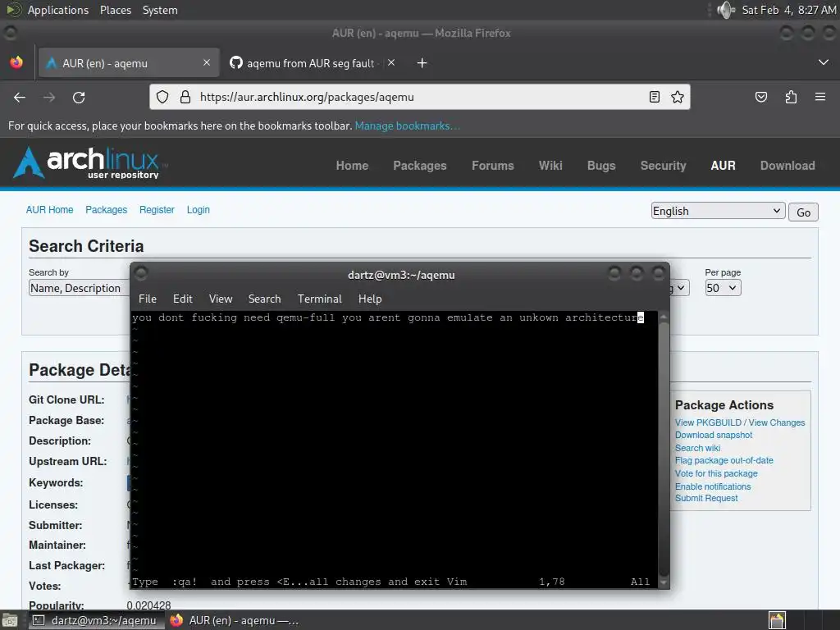Open the Firefox hamburger menu

820,97
